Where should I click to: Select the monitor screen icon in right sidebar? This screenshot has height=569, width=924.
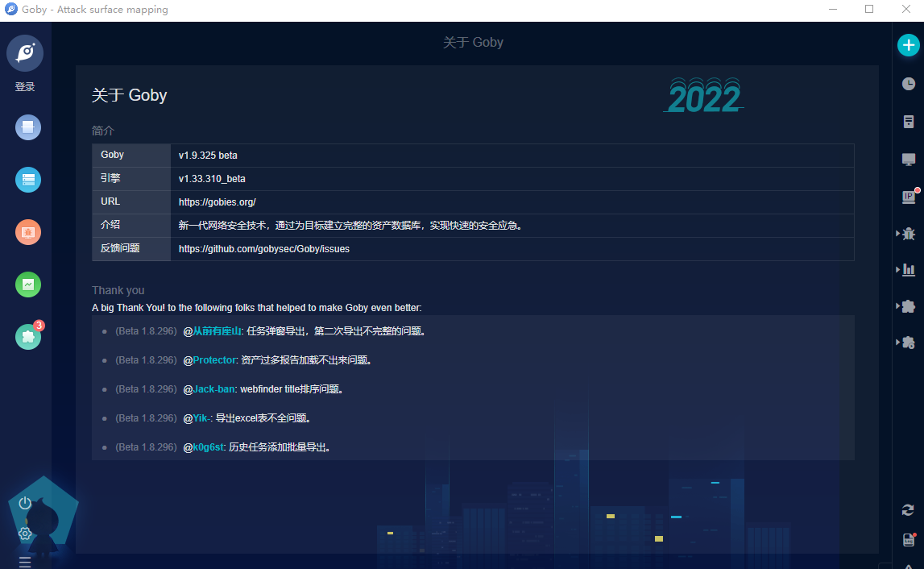[909, 159]
